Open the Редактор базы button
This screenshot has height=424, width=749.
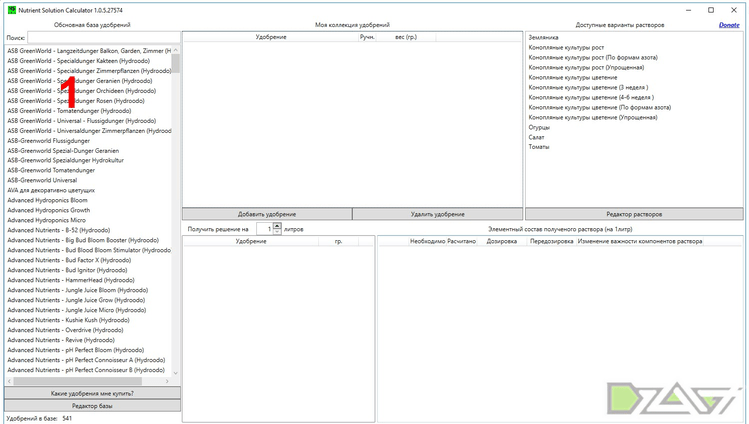click(92, 405)
